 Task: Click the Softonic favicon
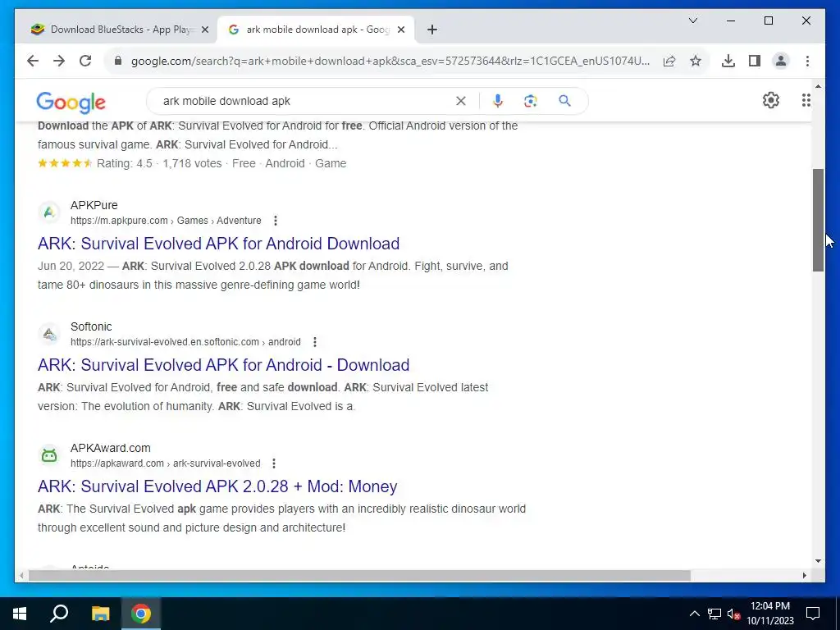point(49,335)
